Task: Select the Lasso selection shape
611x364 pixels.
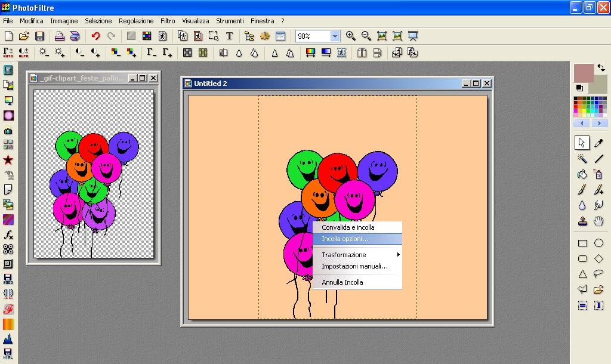Action: [598, 274]
